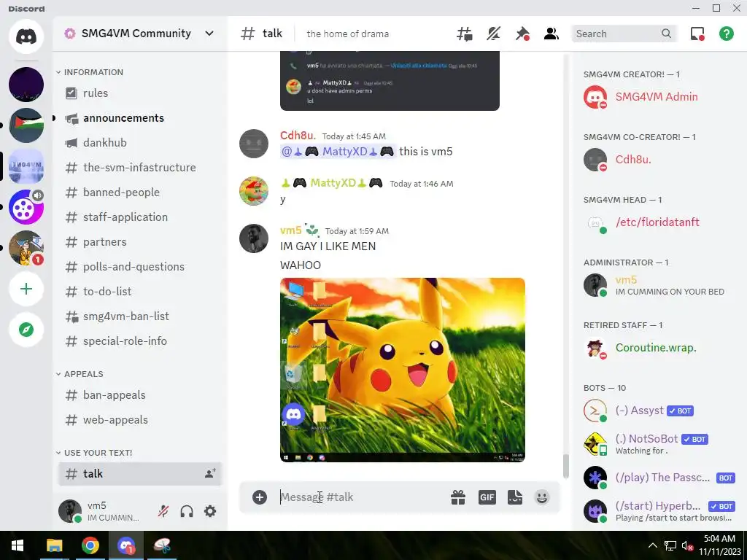Click vm5 username in chat message

click(x=290, y=230)
